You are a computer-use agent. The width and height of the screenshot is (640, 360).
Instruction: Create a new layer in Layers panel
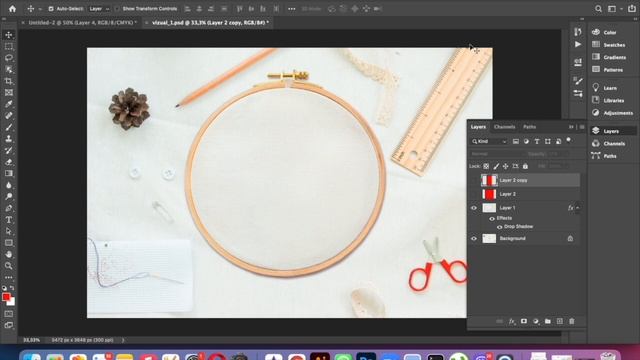560,321
